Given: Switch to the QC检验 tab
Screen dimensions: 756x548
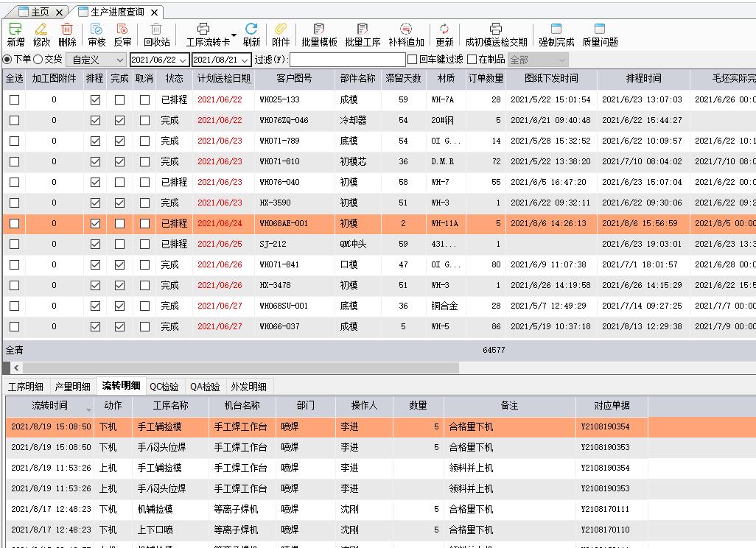Looking at the screenshot, I should tap(164, 387).
